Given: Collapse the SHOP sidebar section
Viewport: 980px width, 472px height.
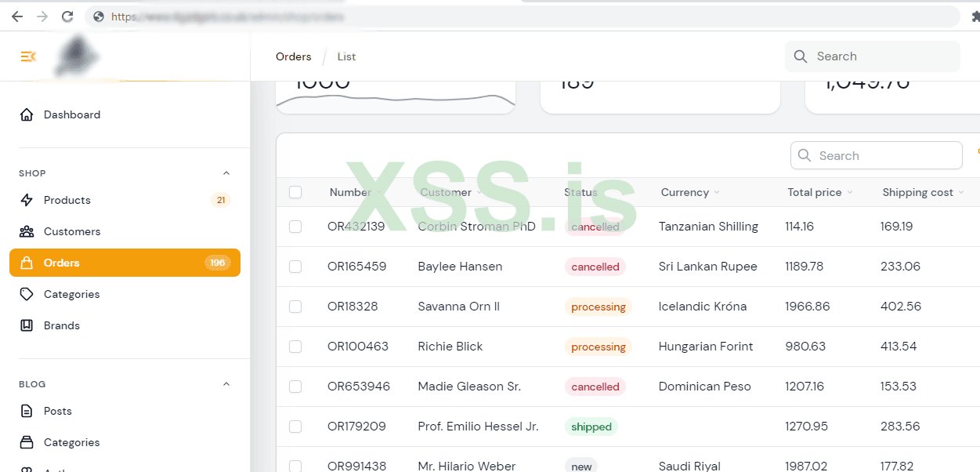Looking at the screenshot, I should pyautogui.click(x=226, y=173).
